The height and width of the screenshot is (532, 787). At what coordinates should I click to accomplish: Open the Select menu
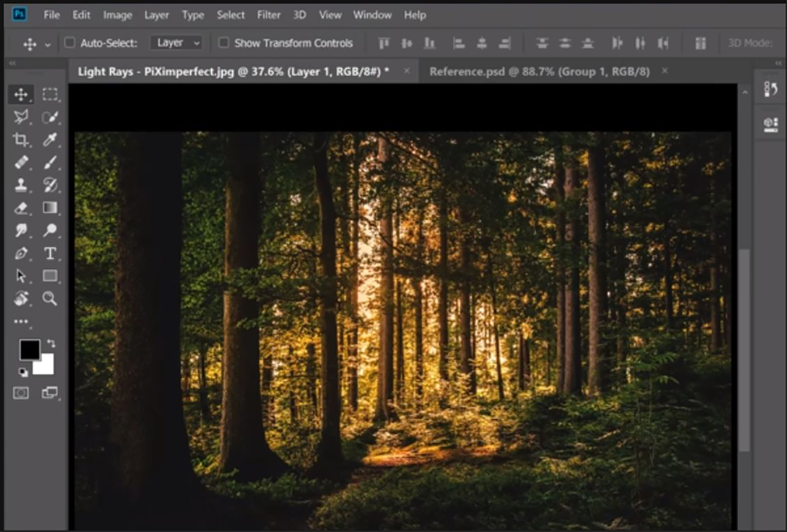pyautogui.click(x=231, y=15)
